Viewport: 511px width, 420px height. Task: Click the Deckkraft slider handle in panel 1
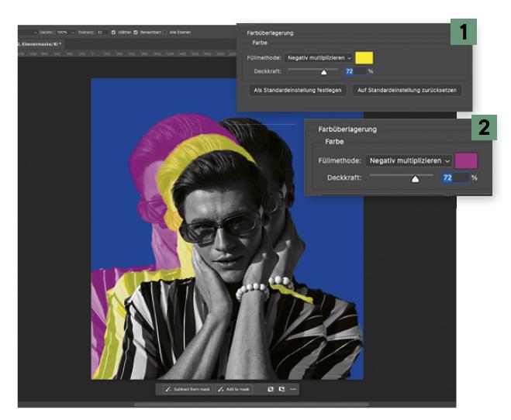click(323, 72)
